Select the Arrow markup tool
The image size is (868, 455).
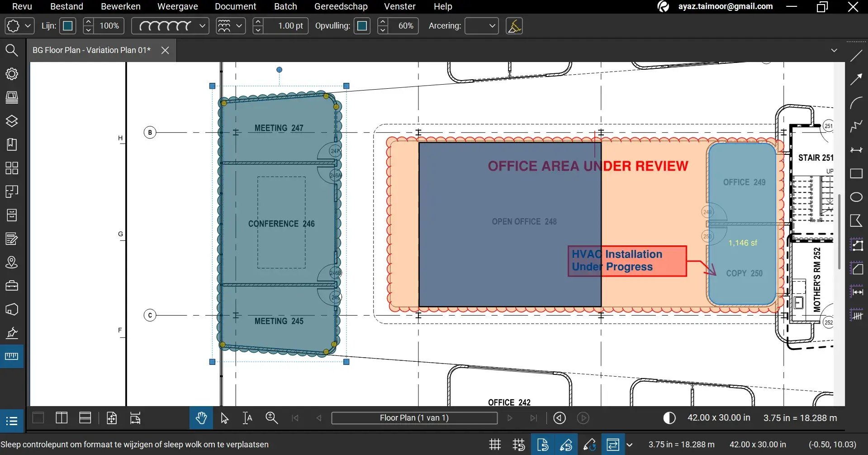(856, 79)
